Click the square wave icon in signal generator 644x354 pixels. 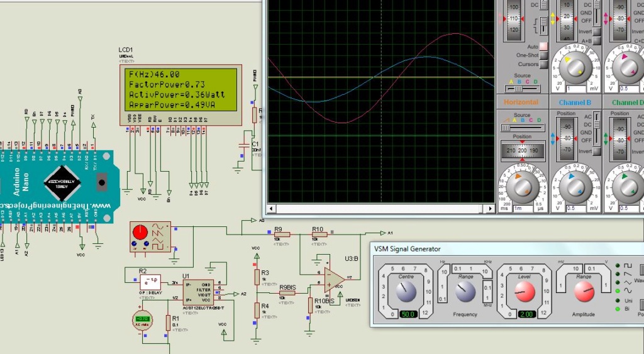(x=628, y=265)
